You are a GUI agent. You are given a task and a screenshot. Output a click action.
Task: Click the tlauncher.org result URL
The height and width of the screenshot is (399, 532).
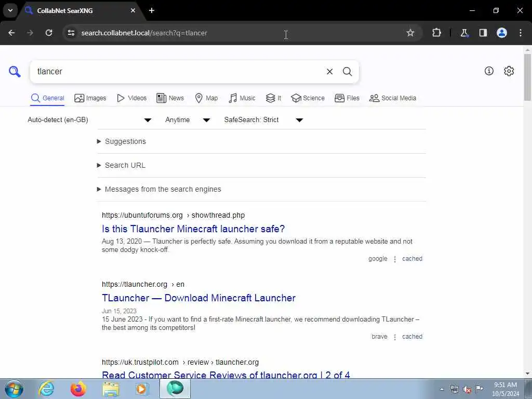coord(143,284)
